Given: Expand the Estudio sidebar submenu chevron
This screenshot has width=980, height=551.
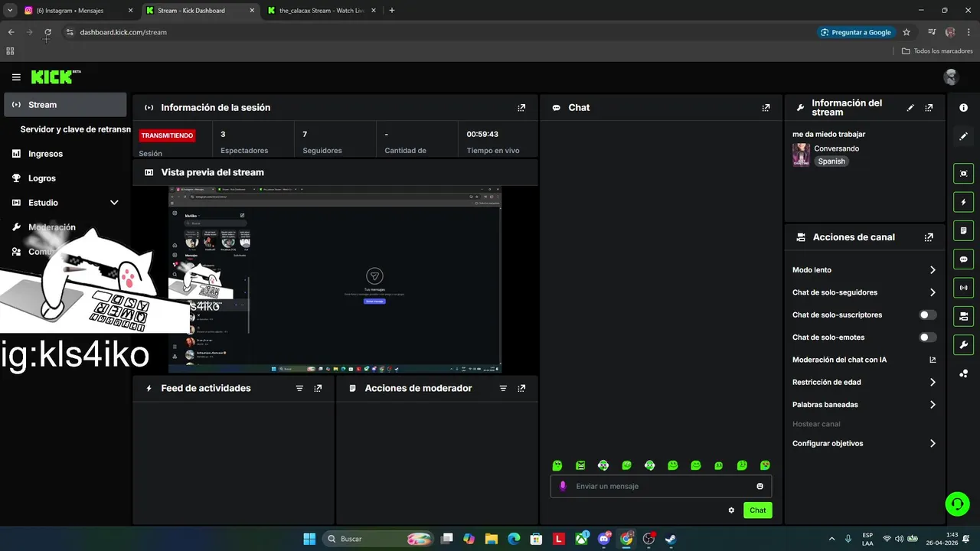Looking at the screenshot, I should click(x=114, y=203).
